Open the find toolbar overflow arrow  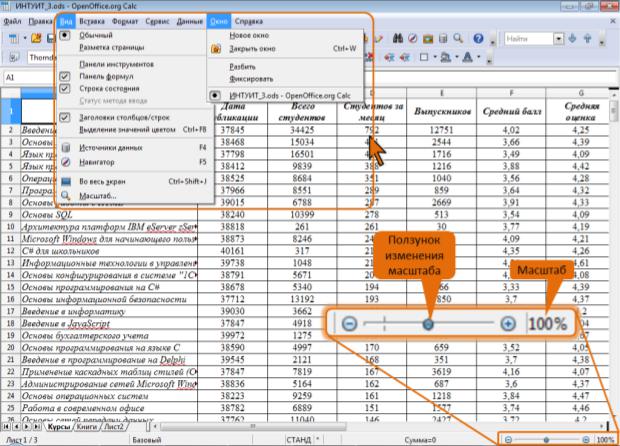[x=602, y=42]
